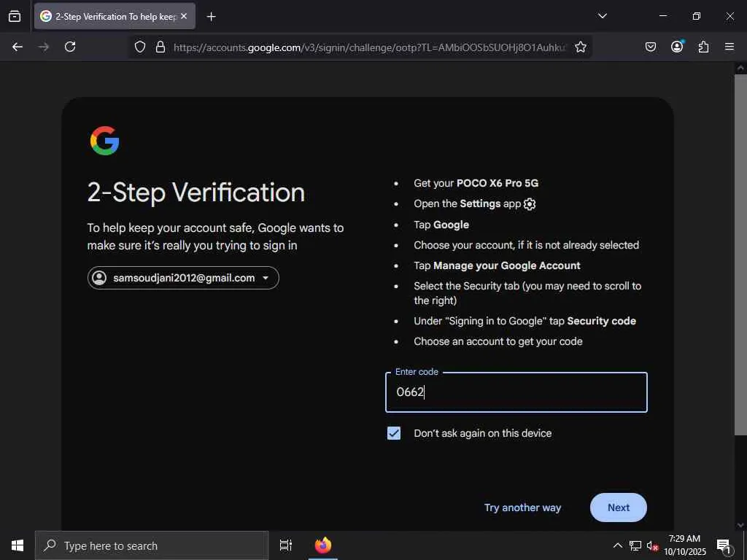Open a new tab with plus button
The width and height of the screenshot is (747, 560).
tap(211, 16)
